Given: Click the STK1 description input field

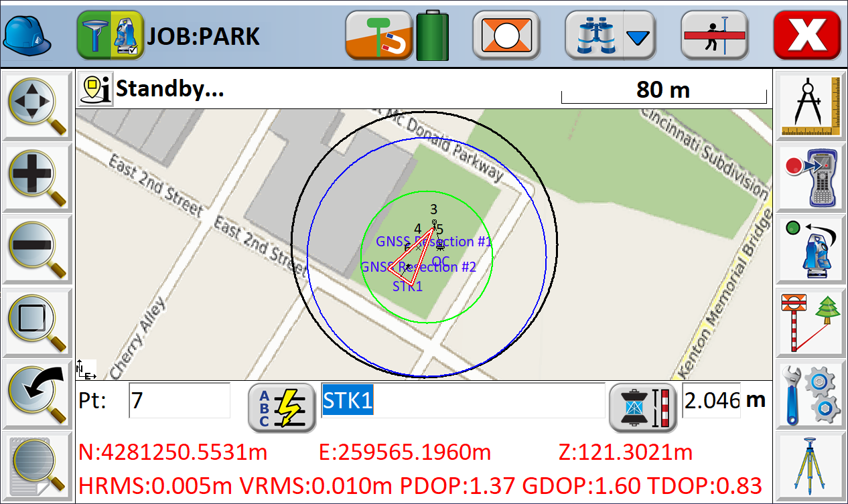Looking at the screenshot, I should (x=462, y=400).
